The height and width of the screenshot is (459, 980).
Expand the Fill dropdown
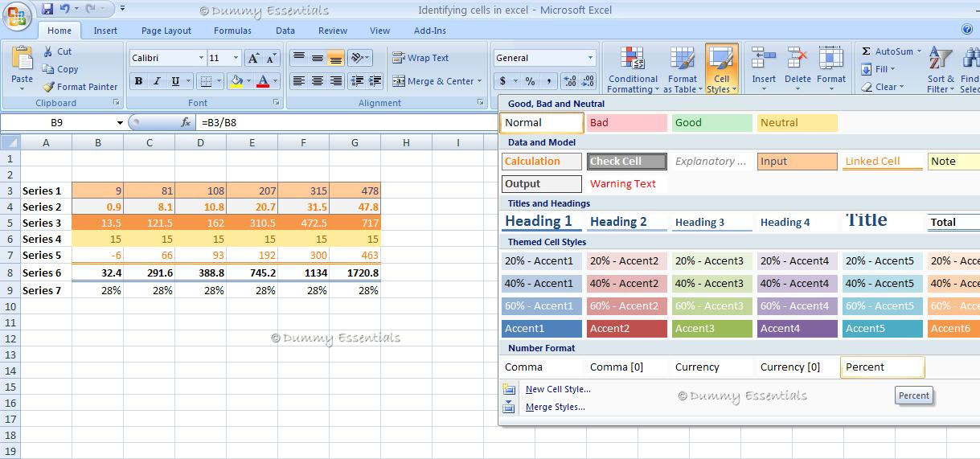(x=893, y=69)
